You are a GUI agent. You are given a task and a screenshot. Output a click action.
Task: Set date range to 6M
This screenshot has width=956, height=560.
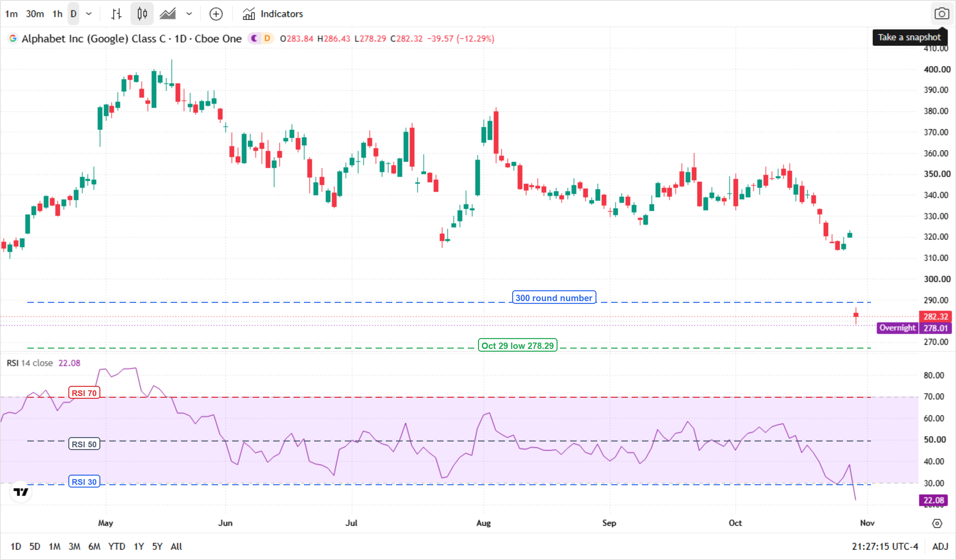tap(94, 547)
